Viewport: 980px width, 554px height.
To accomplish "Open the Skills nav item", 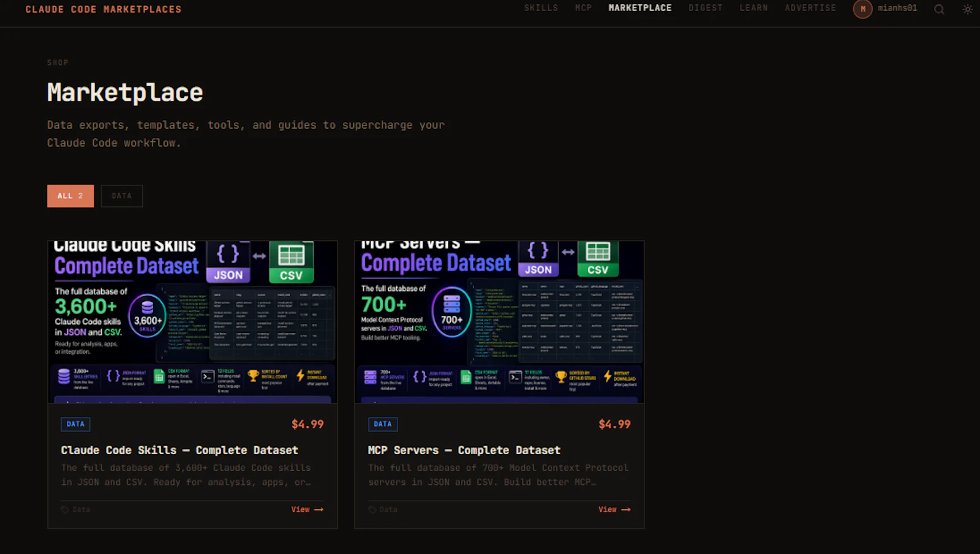I will coord(541,8).
